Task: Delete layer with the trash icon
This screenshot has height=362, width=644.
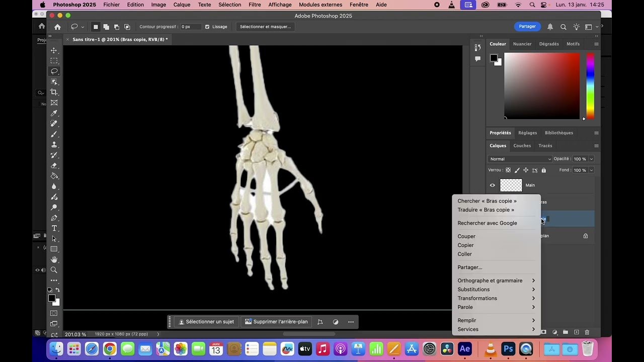Action: [587, 332]
